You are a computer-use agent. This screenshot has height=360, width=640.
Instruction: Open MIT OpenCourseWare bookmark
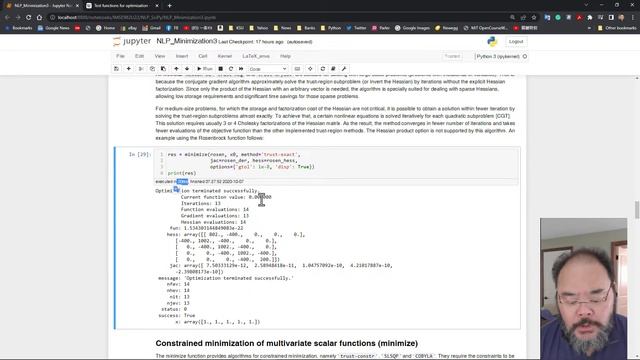pos(485,28)
